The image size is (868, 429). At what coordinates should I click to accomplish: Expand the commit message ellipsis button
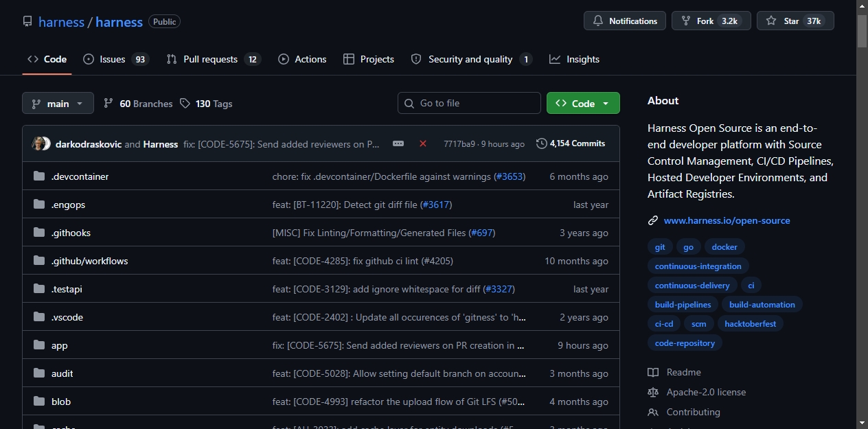(x=398, y=143)
